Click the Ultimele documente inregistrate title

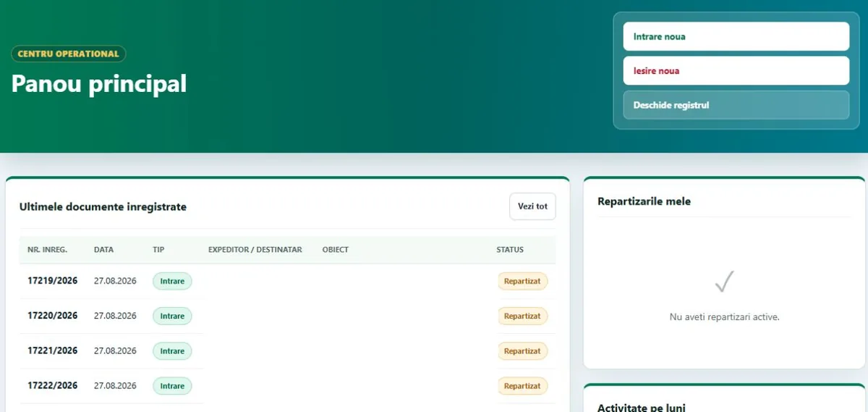coord(103,207)
